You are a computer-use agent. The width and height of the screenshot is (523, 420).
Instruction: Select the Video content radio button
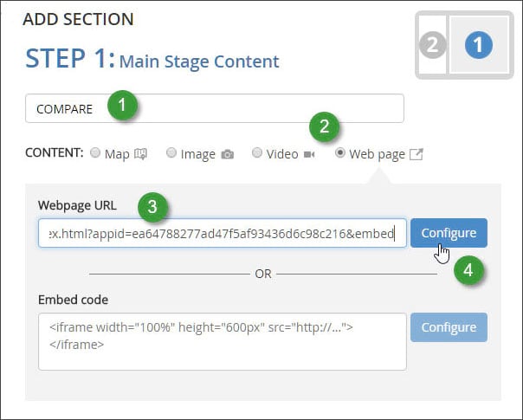257,153
